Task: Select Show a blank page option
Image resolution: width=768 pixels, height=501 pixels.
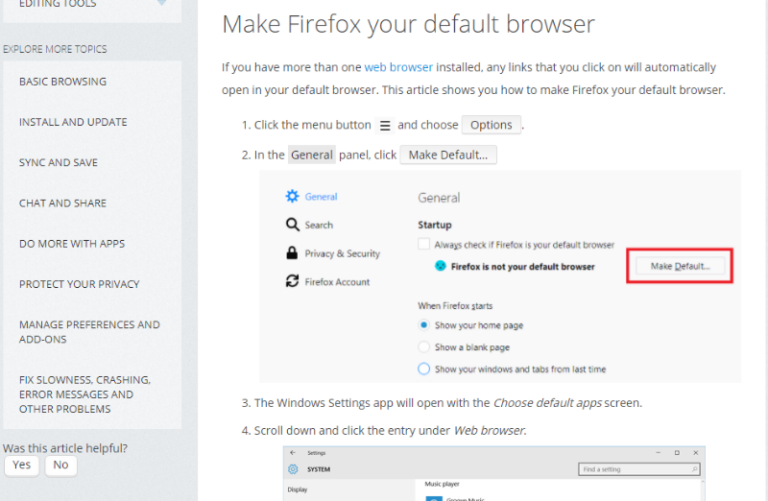Action: (x=424, y=347)
